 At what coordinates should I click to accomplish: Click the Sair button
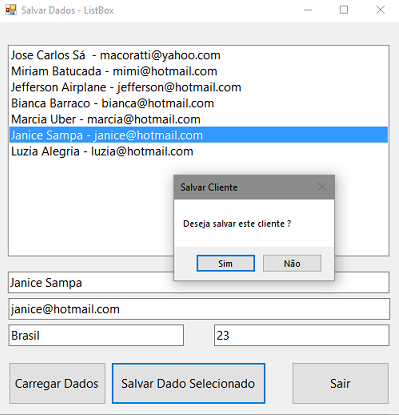pos(340,383)
